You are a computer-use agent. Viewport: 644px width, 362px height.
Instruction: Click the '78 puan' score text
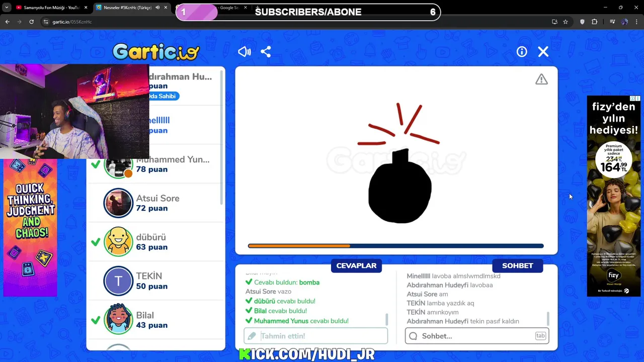pyautogui.click(x=151, y=169)
